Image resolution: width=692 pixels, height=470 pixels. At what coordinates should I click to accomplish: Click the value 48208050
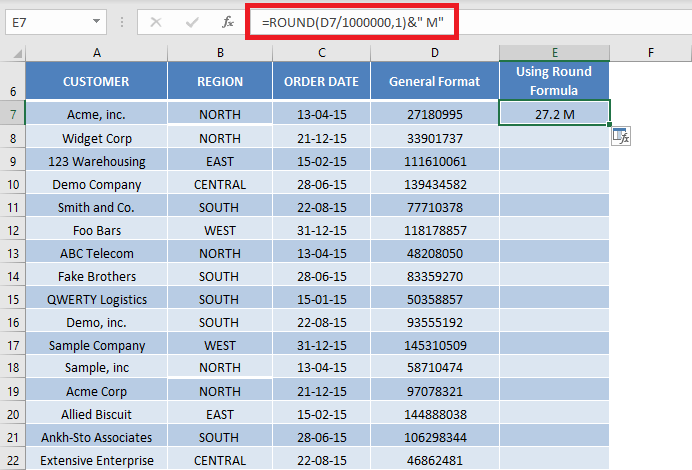[x=435, y=253]
